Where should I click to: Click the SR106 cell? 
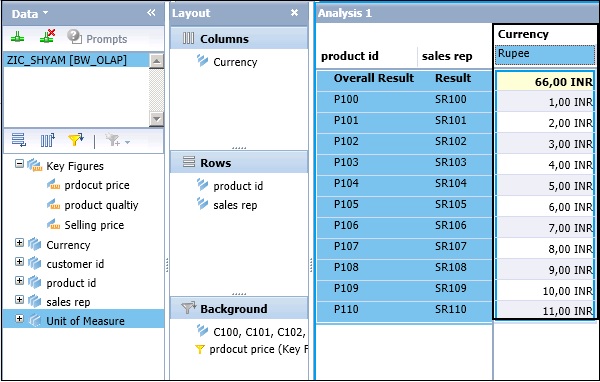[450, 225]
